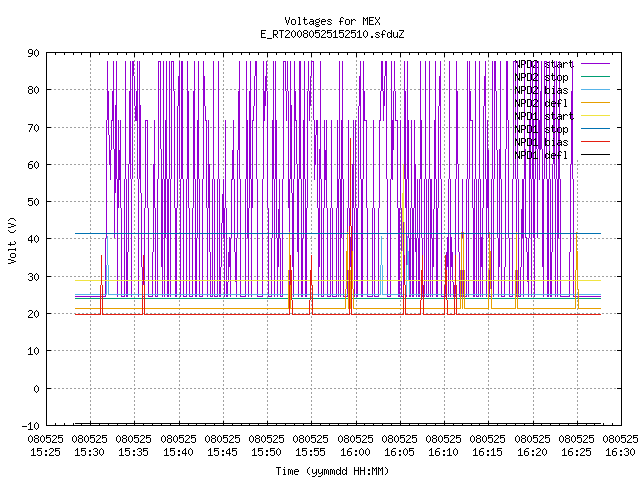Click the y-axis tick label 40
640x480 pixels.
pos(33,239)
